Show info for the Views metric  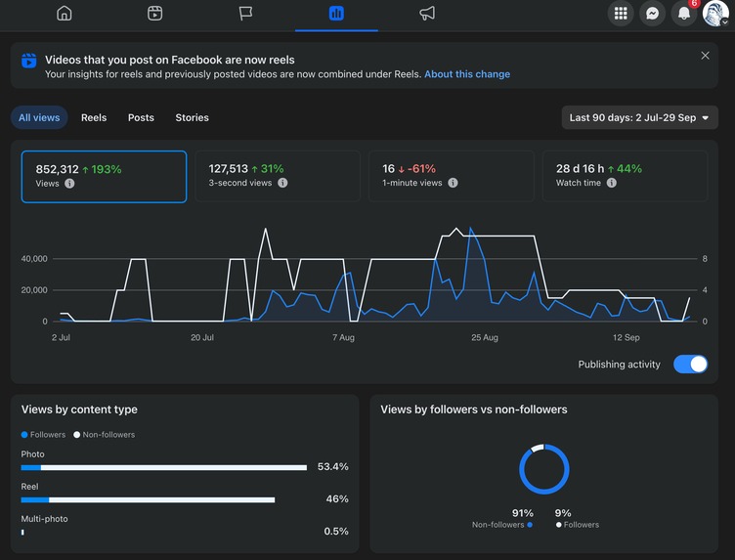tap(69, 184)
